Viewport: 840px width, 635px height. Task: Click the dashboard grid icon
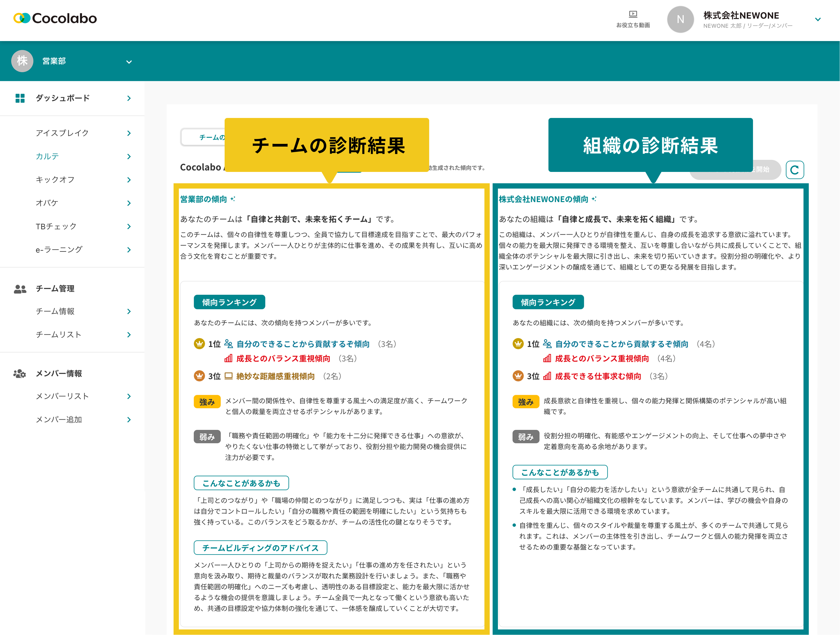click(20, 98)
